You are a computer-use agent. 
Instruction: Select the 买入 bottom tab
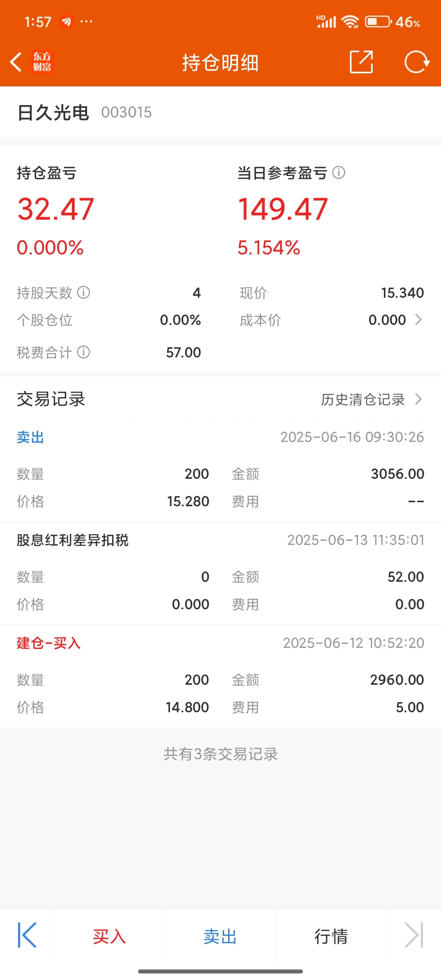point(110,936)
